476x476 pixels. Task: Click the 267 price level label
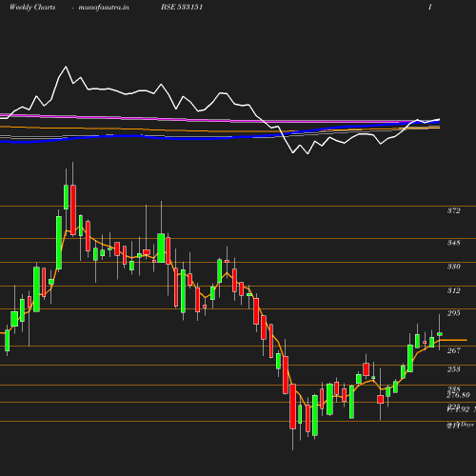[x=453, y=350]
